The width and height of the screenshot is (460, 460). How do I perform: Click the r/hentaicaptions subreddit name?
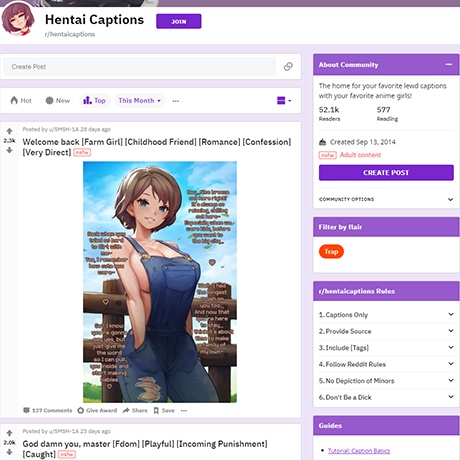(x=70, y=34)
